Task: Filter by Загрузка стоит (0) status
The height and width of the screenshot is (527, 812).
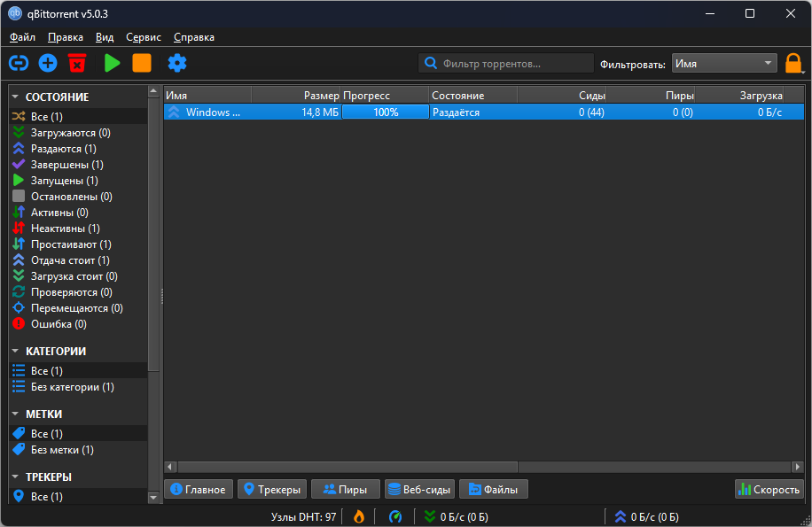Action: click(x=78, y=276)
